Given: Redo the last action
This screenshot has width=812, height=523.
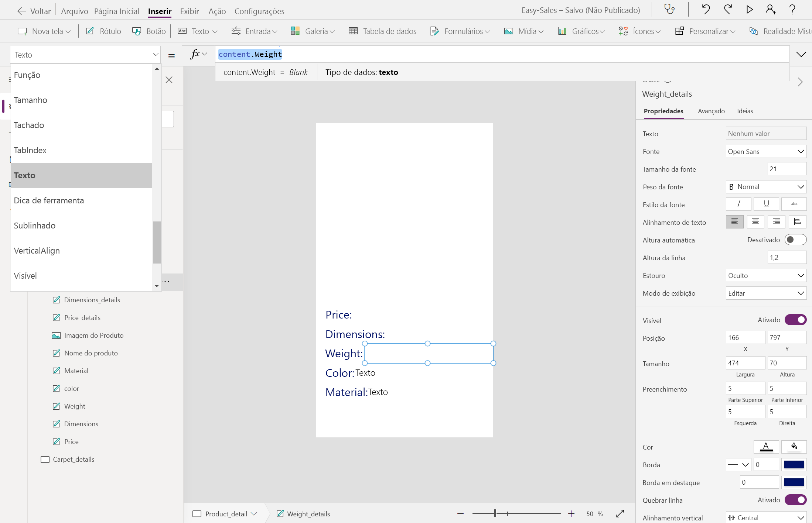Looking at the screenshot, I should pyautogui.click(x=728, y=10).
